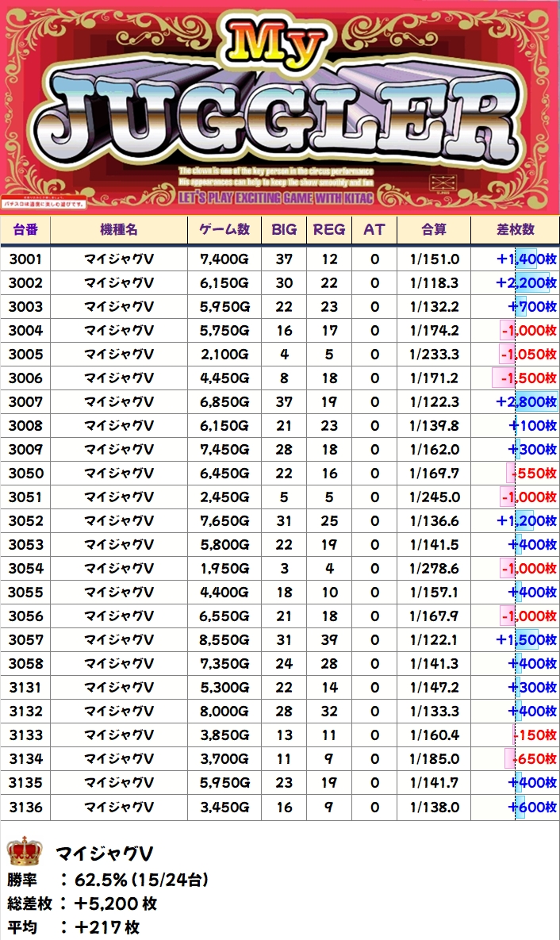Select machine number 3003

pos(25,307)
